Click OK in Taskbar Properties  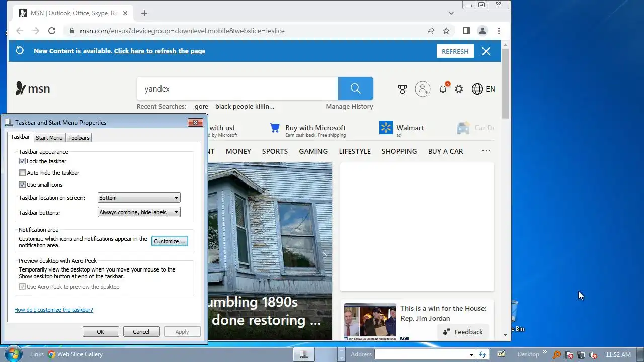click(x=101, y=332)
